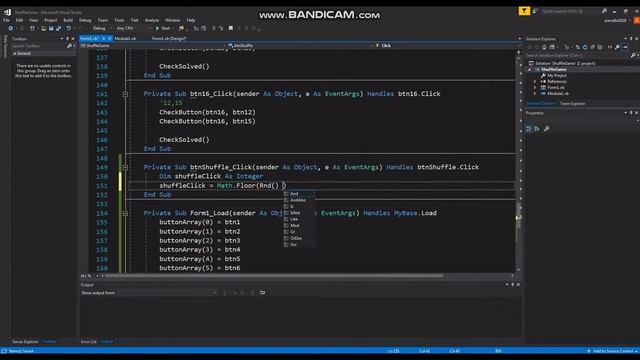Viewport: 640px width, 360px height.
Task: Open the Debug configuration dropdown
Action: pyautogui.click(x=101, y=28)
